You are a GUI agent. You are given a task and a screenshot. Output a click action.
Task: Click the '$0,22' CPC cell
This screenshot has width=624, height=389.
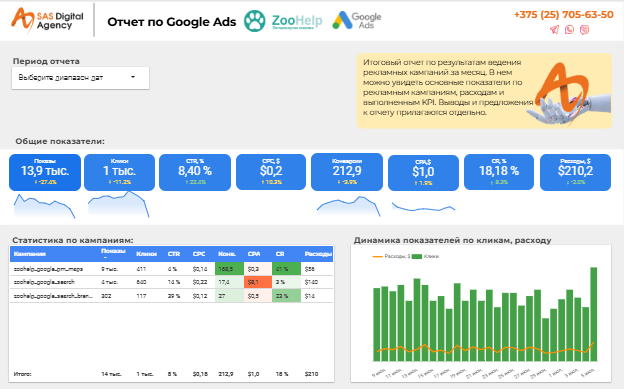(200, 282)
